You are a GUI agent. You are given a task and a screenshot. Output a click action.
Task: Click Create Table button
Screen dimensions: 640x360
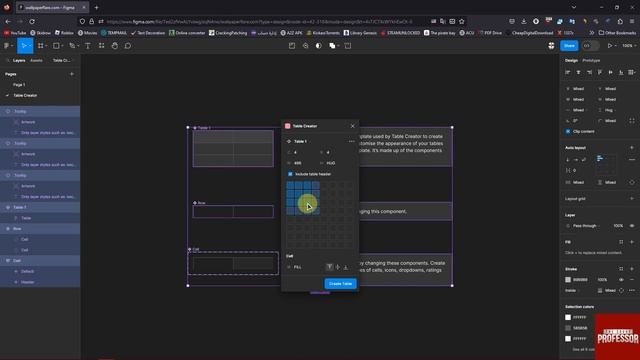(x=340, y=284)
